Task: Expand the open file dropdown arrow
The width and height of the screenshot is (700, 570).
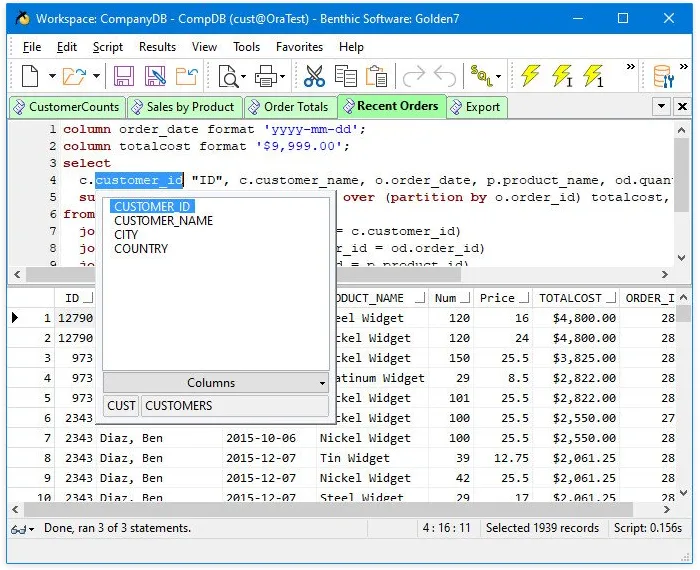Action: (96, 76)
